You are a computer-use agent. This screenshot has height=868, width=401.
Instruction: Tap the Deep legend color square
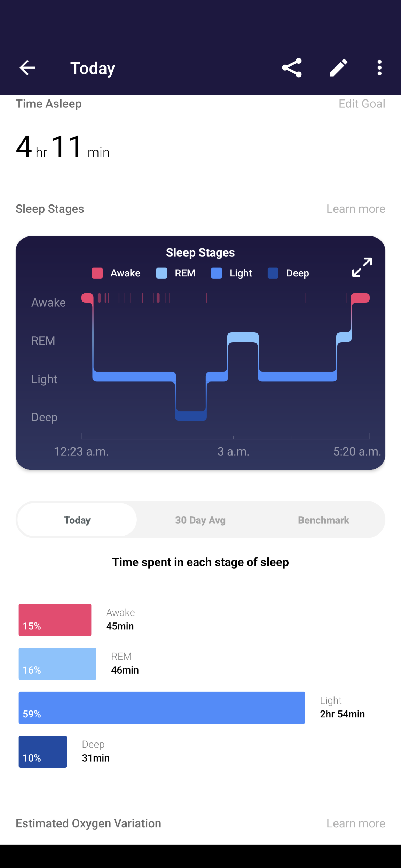pyautogui.click(x=273, y=273)
